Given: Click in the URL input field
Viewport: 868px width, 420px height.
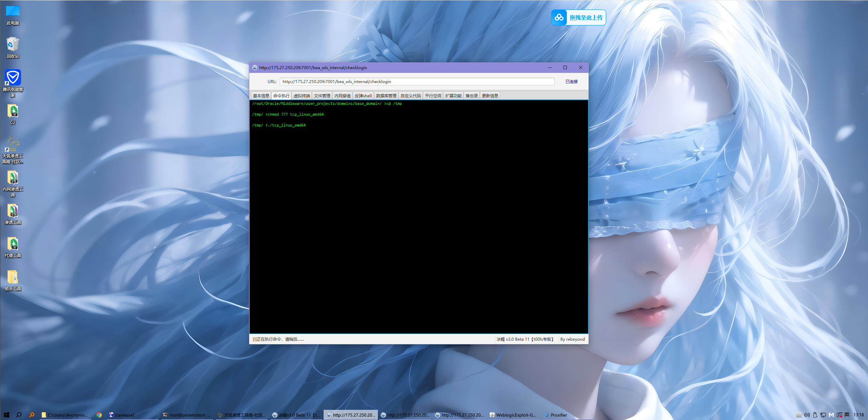Looking at the screenshot, I should click(x=417, y=82).
